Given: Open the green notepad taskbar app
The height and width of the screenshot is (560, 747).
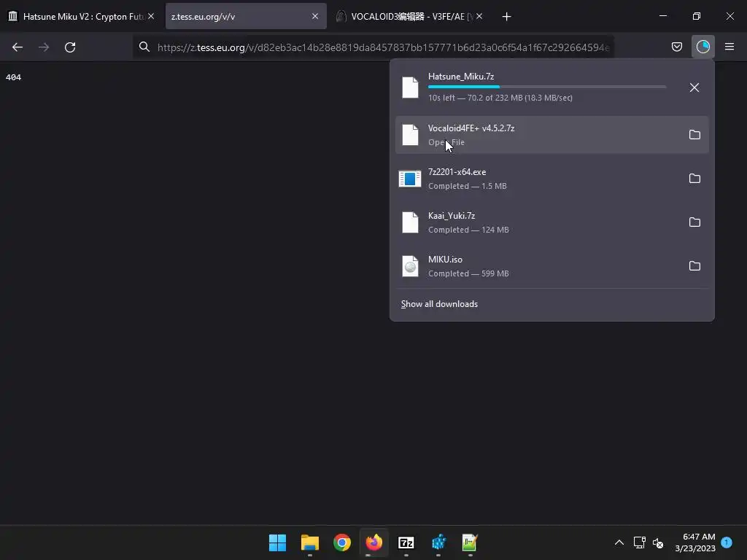Looking at the screenshot, I should [471, 542].
